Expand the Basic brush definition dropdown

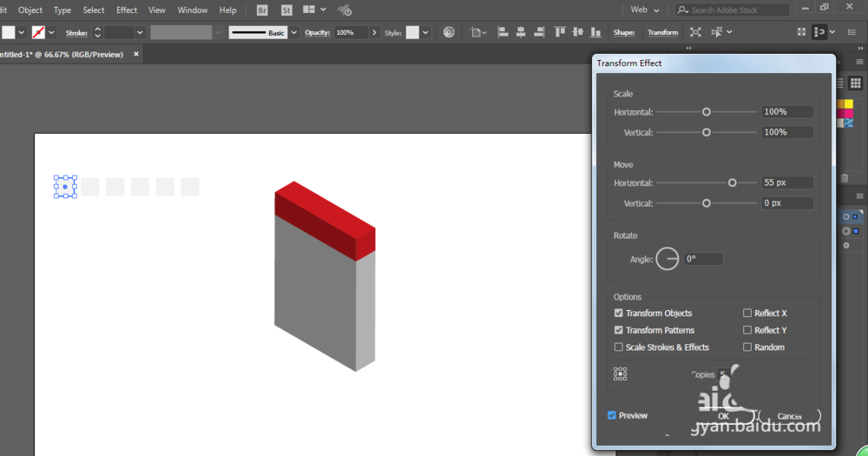point(293,32)
